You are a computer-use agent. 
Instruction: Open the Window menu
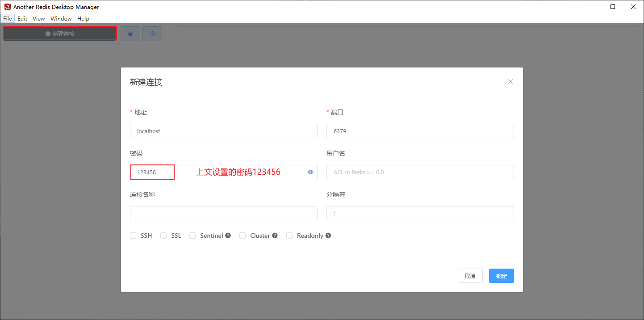pyautogui.click(x=61, y=18)
